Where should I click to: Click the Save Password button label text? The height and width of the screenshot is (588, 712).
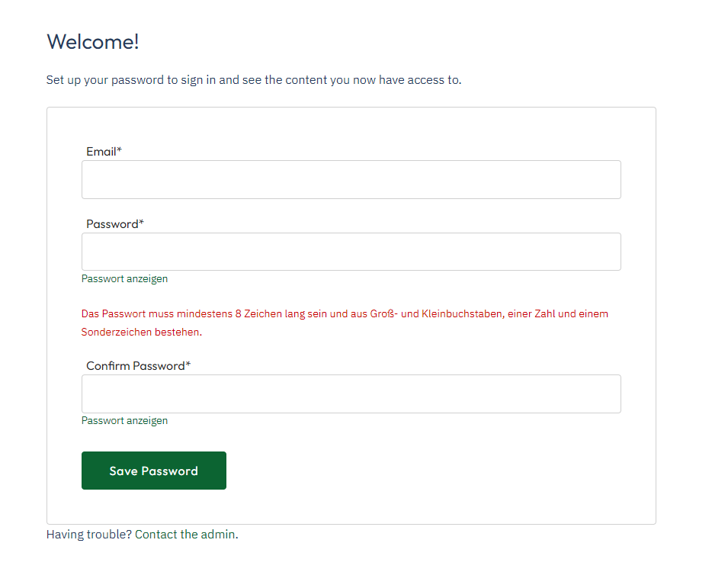[x=153, y=471]
